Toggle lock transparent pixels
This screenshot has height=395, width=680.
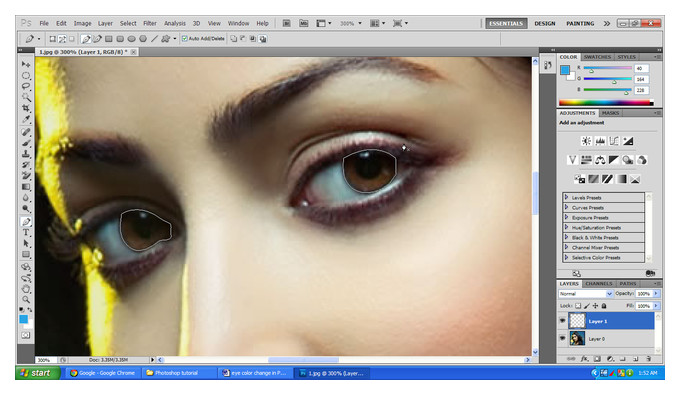coord(578,306)
